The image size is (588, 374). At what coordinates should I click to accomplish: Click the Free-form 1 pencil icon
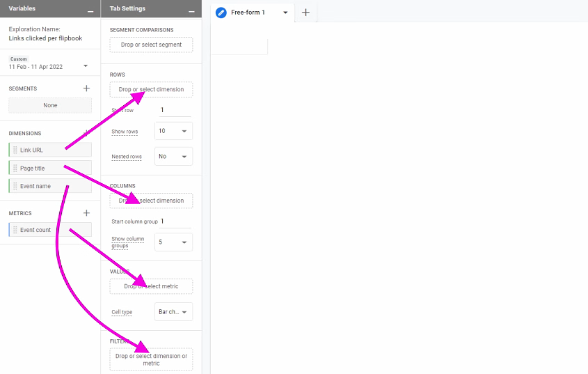(x=221, y=13)
